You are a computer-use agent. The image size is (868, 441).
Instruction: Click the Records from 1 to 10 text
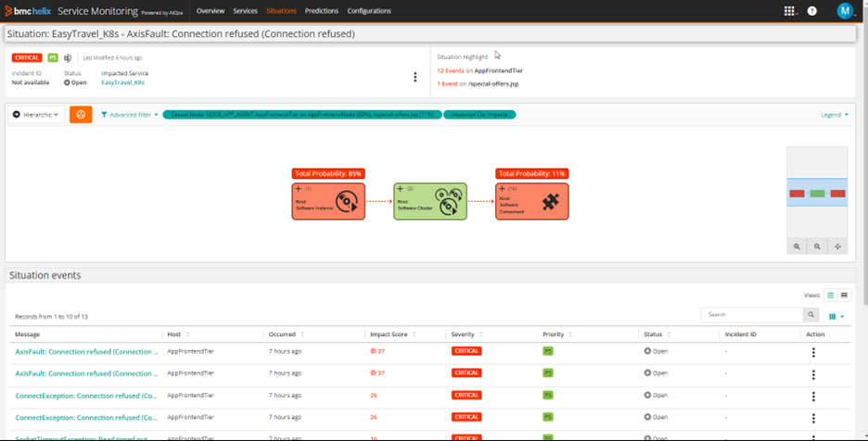point(52,317)
